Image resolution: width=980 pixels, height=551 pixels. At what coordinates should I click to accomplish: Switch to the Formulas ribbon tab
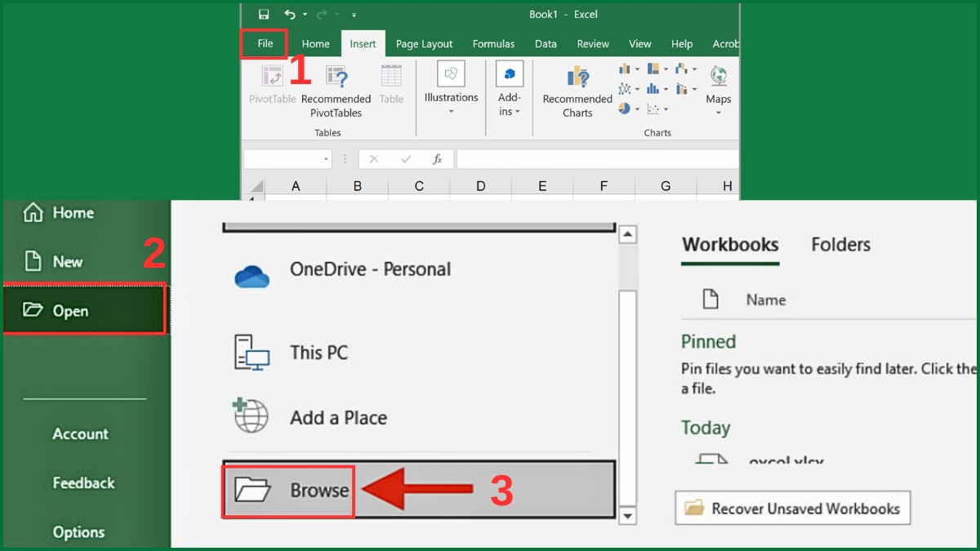[x=493, y=43]
